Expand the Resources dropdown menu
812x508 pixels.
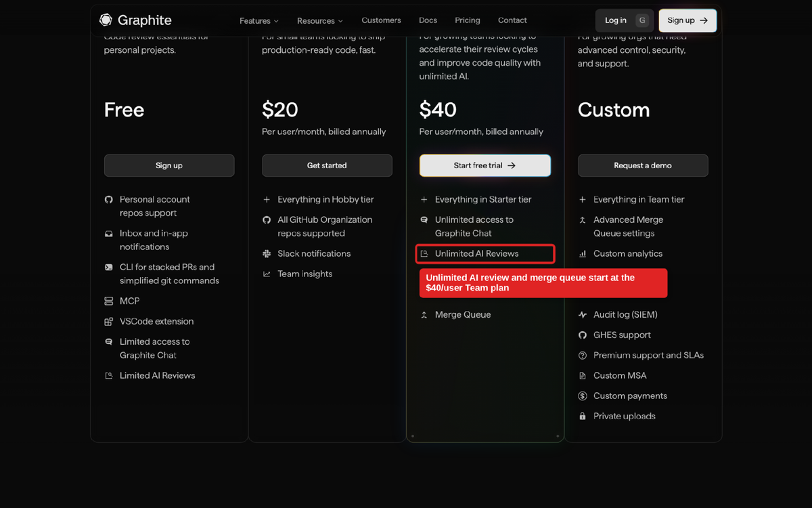[320, 21]
